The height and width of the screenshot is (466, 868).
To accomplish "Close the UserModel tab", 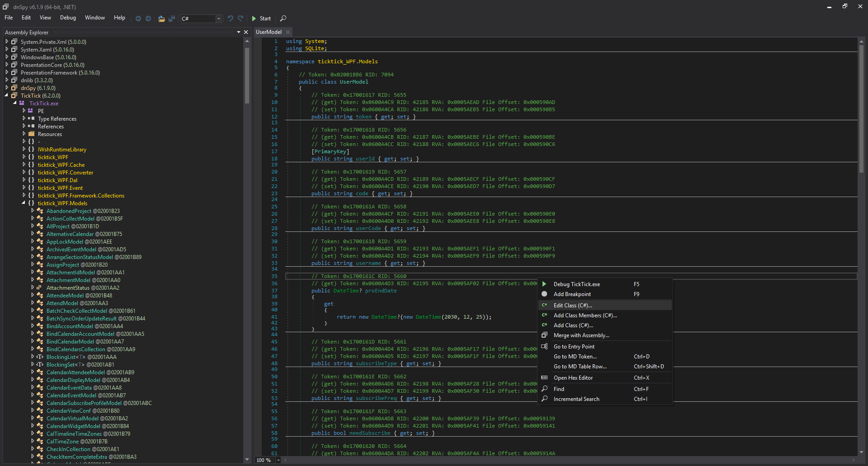I will 288,32.
